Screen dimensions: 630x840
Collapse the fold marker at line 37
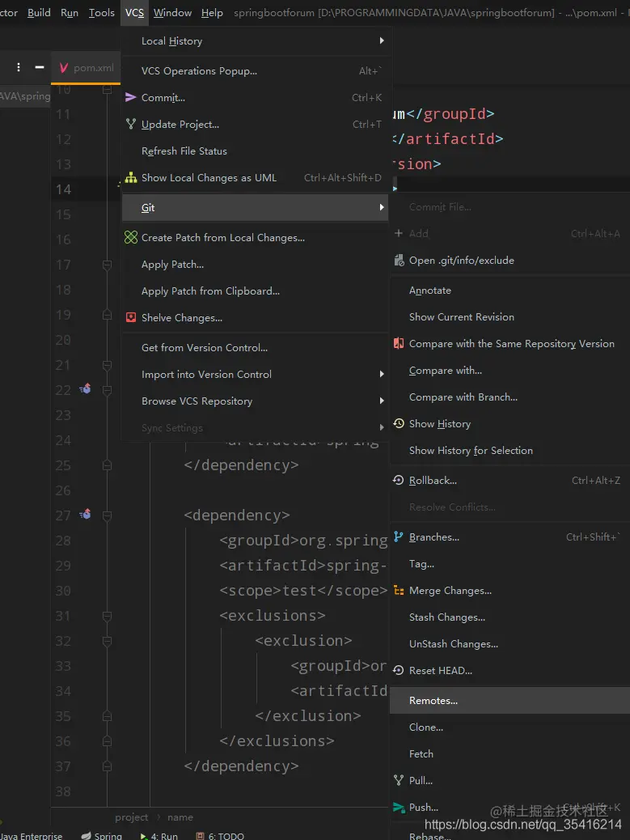pos(107,766)
